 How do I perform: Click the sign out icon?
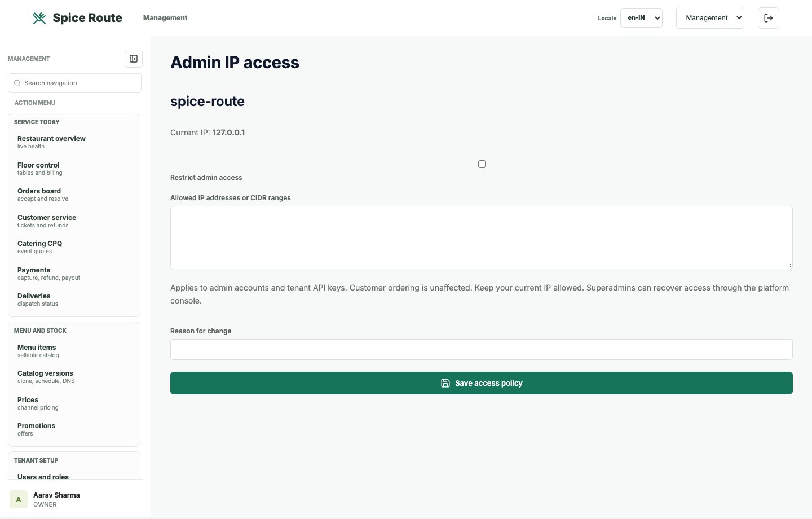pos(769,18)
